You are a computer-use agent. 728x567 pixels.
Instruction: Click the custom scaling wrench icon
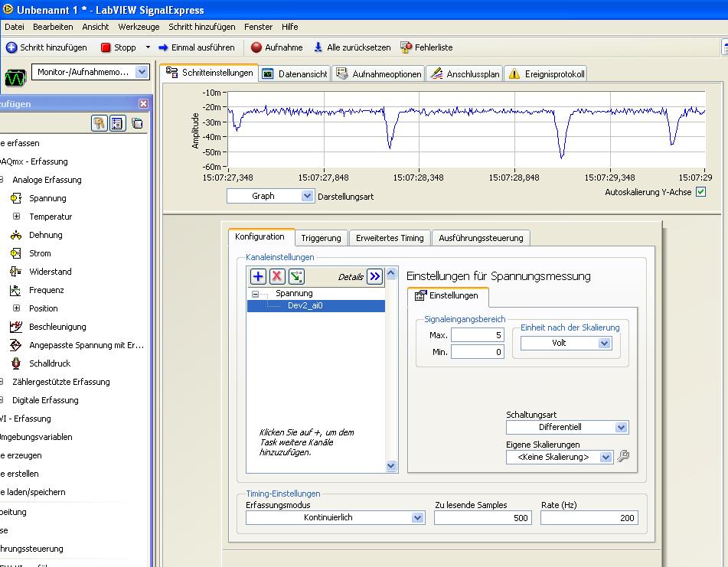[623, 457]
